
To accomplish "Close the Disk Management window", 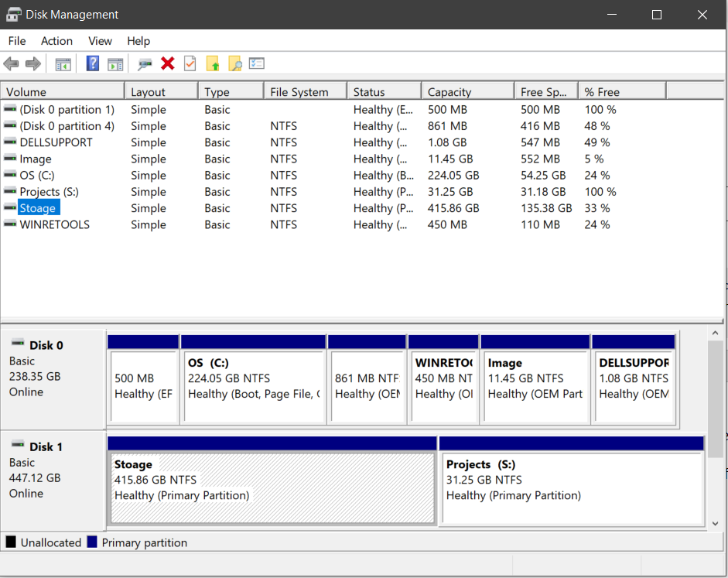I will [x=702, y=15].
